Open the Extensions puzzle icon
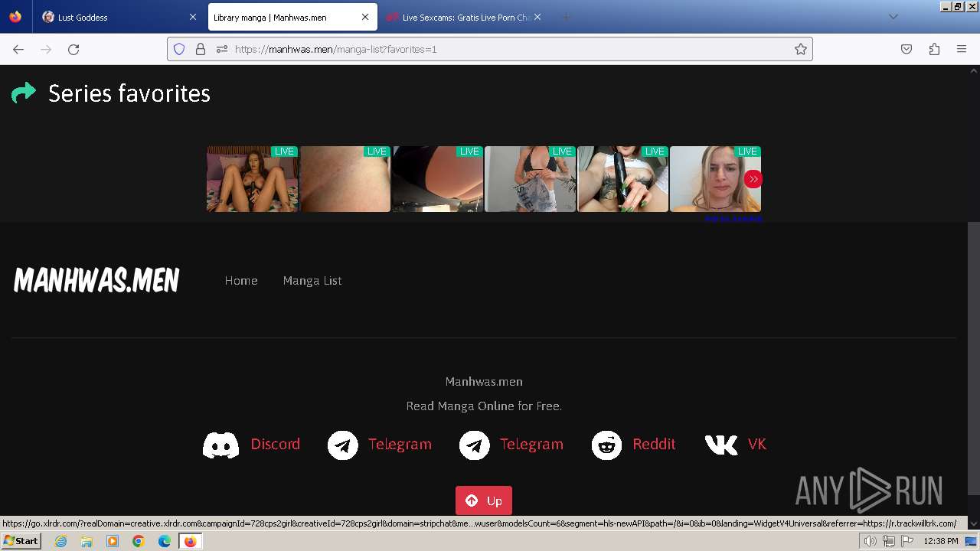The width and height of the screenshot is (980, 551). coord(934,49)
